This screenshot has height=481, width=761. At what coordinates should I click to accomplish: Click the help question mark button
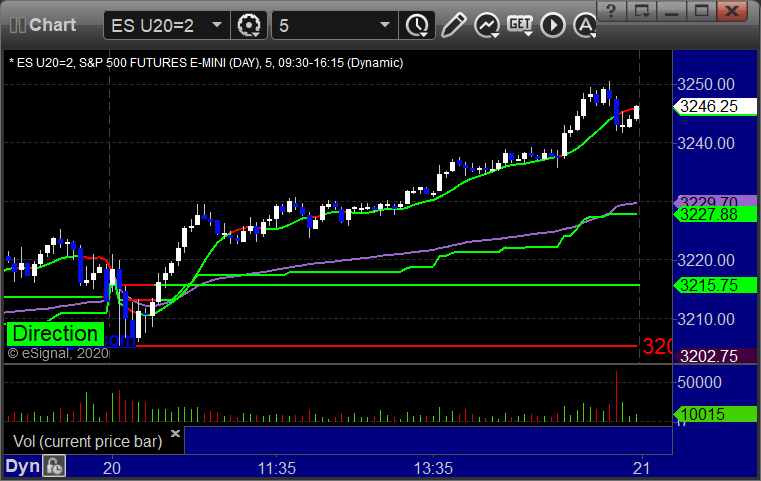pos(611,11)
